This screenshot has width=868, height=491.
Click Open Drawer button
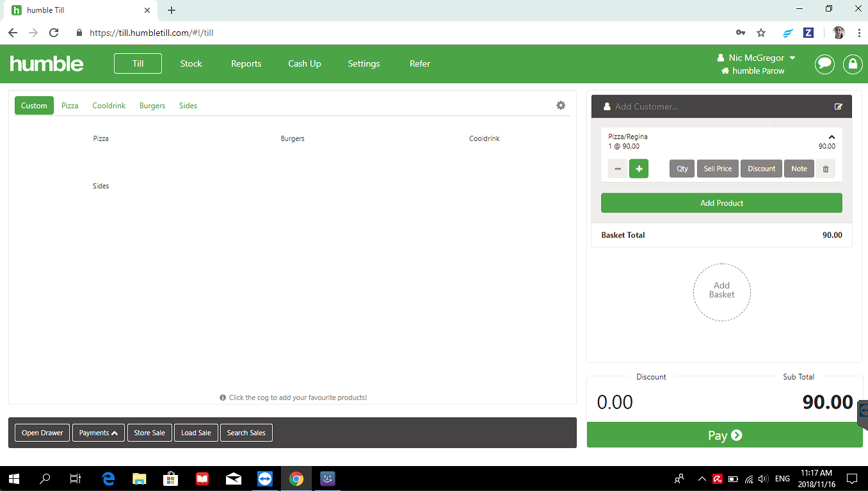point(42,433)
